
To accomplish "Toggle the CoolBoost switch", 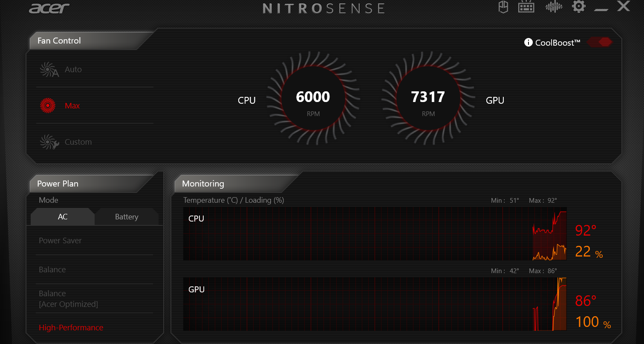I will click(600, 42).
